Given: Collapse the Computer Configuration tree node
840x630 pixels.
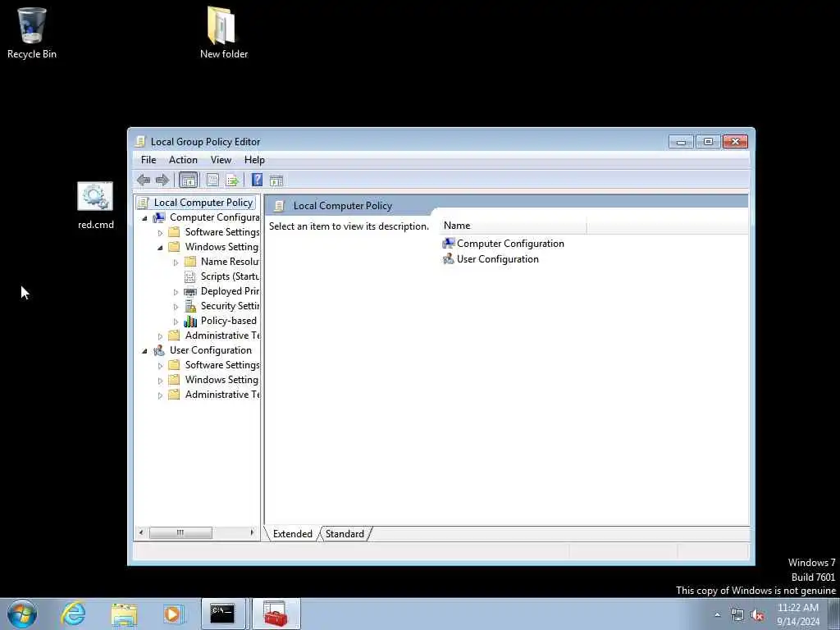Looking at the screenshot, I should 144,218.
